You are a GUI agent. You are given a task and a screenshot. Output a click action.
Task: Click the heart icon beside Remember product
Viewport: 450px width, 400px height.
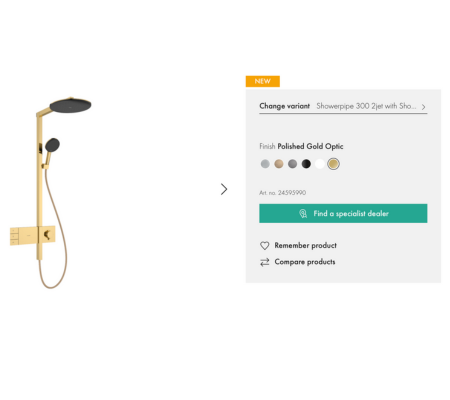coord(264,246)
